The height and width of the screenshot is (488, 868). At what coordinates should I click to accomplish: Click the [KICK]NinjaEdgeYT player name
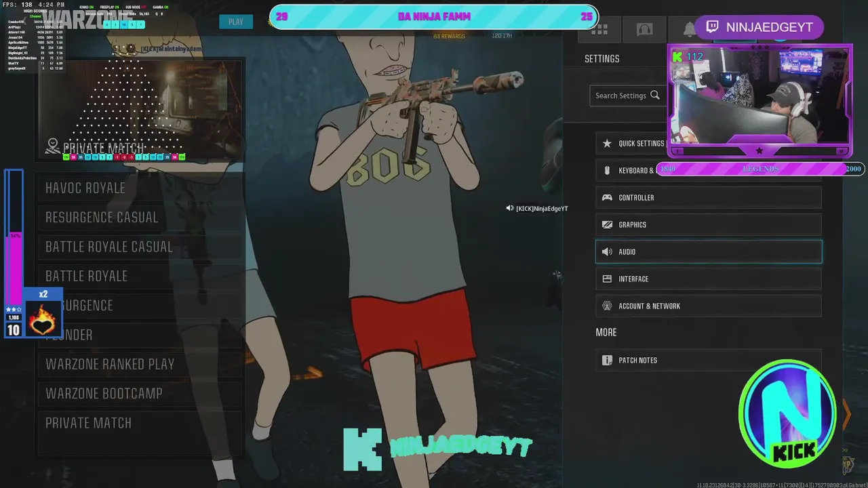[542, 209]
